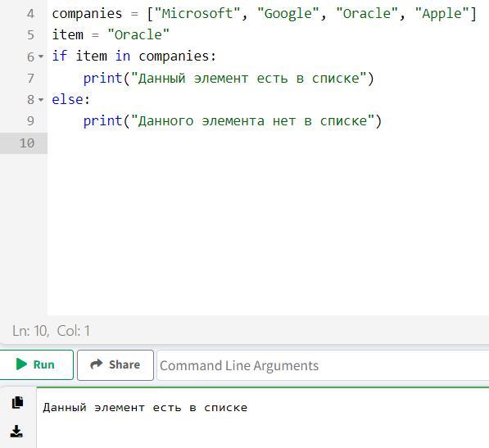Image resolution: width=489 pixels, height=448 pixels.
Task: Click the Ln: 10, Col: 1 status text
Action: pos(51,331)
